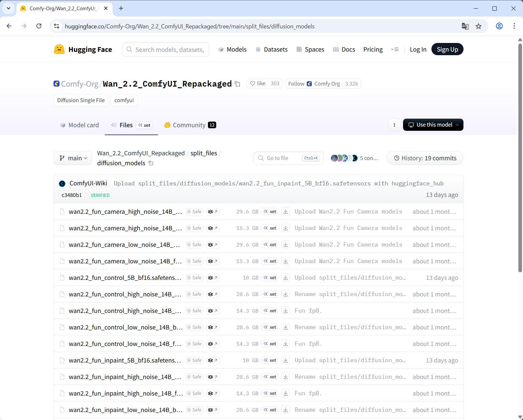Open the Google Translate icon in address bar
This screenshot has height=420, width=523.
pyautogui.click(x=465, y=26)
